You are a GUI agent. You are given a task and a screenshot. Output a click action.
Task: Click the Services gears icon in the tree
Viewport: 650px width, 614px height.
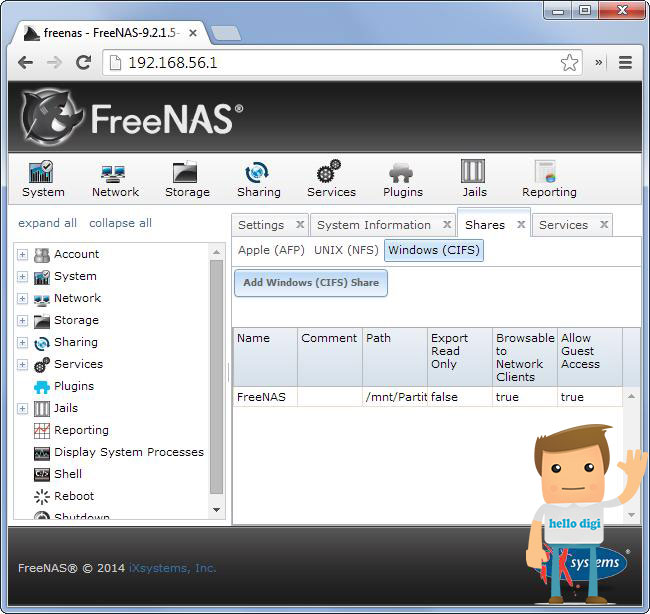(41, 365)
